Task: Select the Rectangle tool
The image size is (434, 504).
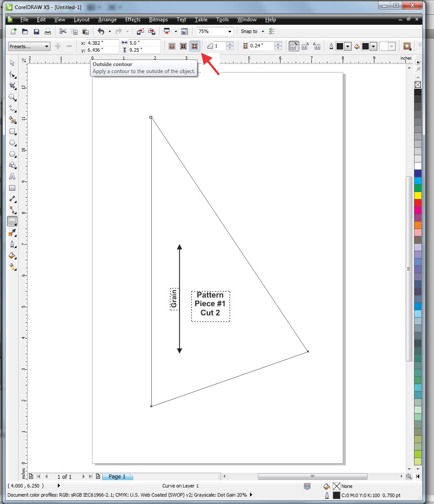Action: (x=12, y=132)
